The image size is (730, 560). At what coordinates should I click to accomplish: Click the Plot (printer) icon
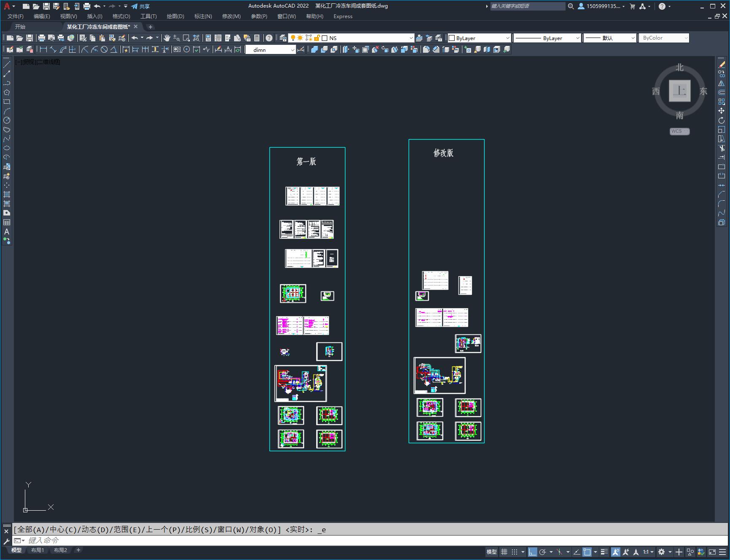(x=41, y=38)
